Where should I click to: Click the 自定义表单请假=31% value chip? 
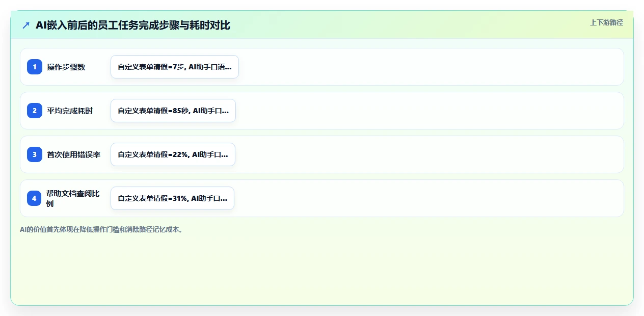[x=172, y=198]
